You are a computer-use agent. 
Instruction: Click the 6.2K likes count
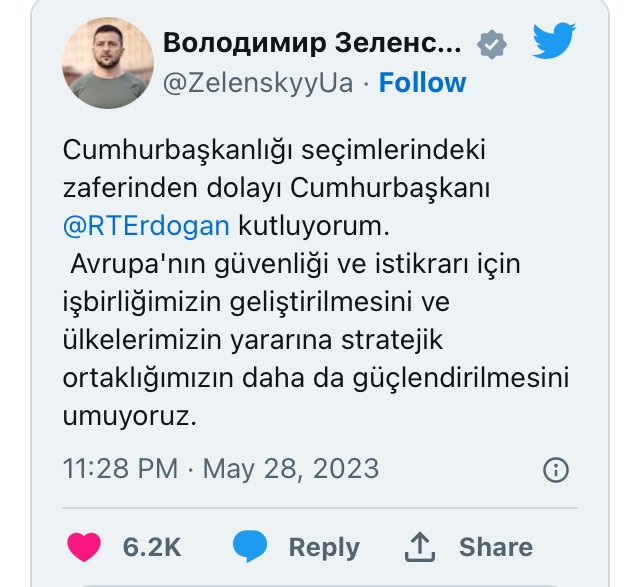152,547
